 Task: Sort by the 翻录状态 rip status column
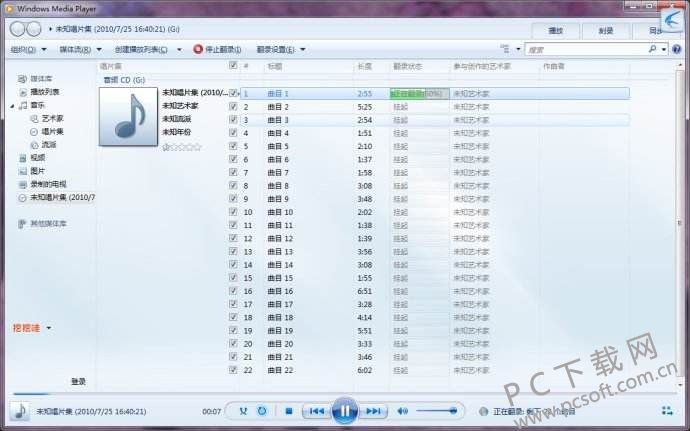[x=407, y=66]
